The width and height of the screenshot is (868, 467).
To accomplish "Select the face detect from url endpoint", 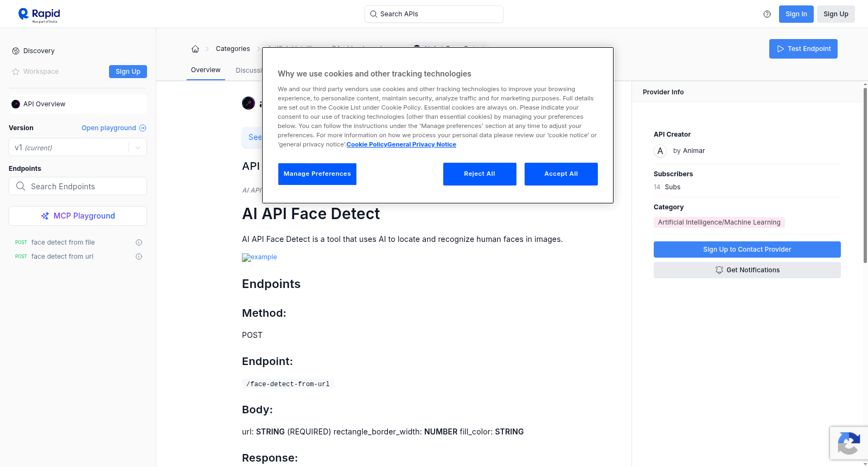I will pos(62,257).
